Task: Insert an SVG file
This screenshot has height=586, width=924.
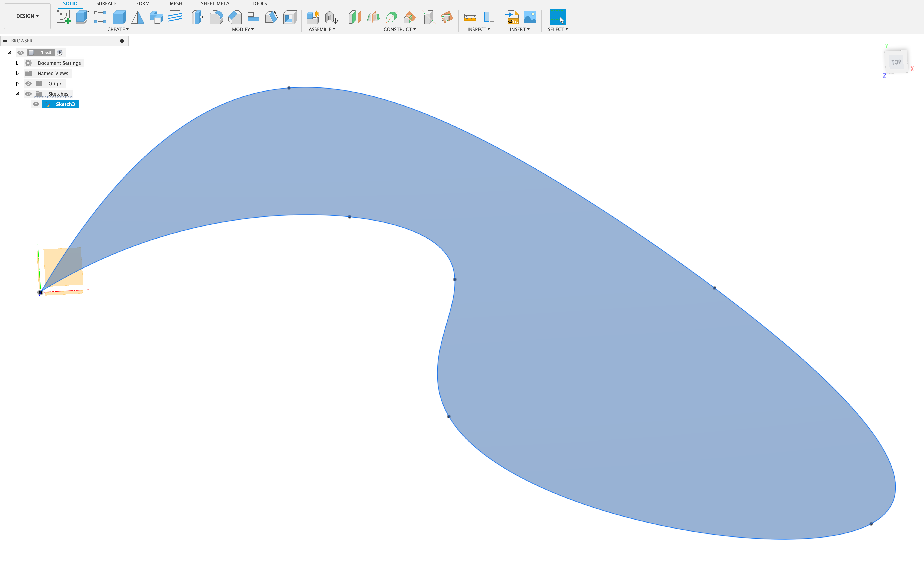Action: [x=512, y=17]
